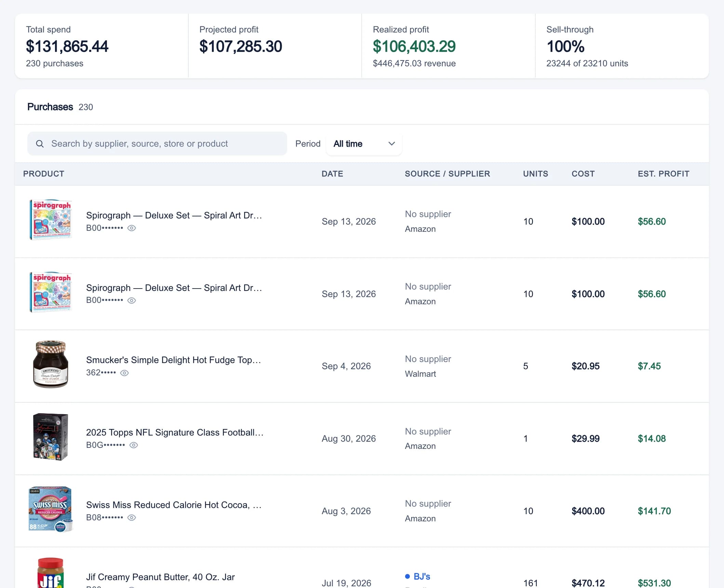The image size is (724, 588).
Task: Open first Spirograph Deluxe Set product title
Action: pos(174,215)
